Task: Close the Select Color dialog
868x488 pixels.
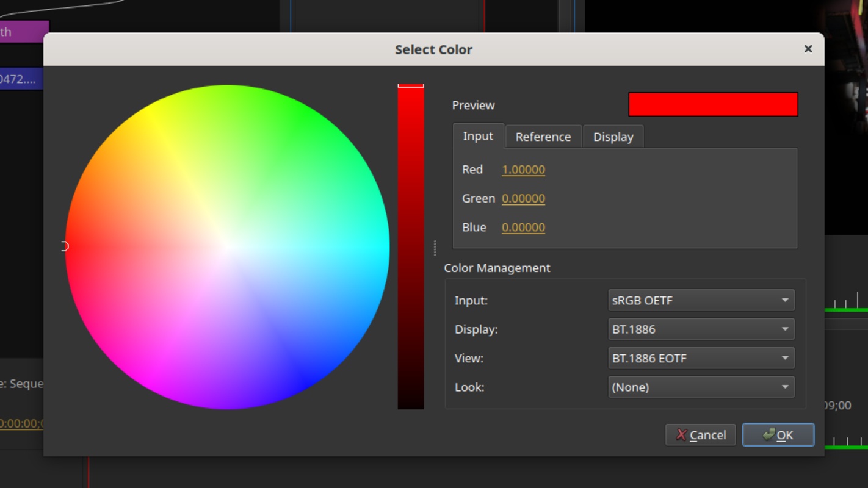Action: [808, 49]
